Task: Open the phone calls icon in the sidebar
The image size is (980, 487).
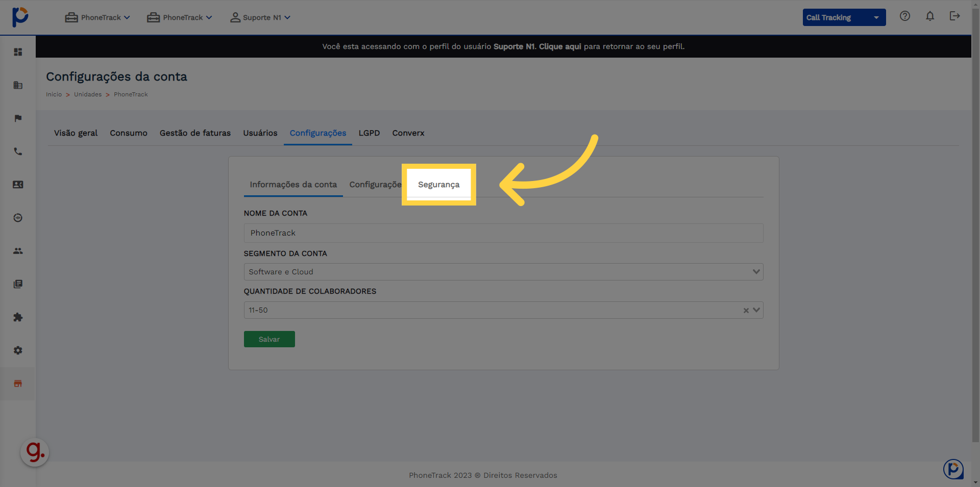Action: (18, 151)
